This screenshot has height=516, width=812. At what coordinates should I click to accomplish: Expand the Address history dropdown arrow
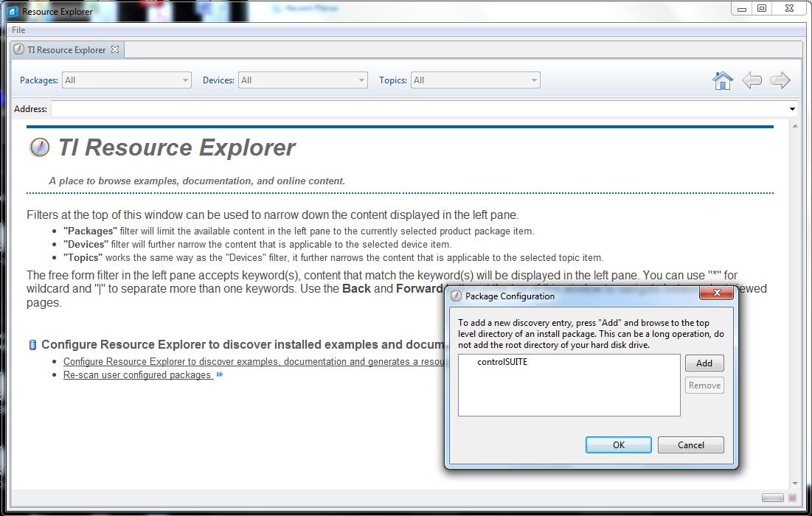(792, 108)
